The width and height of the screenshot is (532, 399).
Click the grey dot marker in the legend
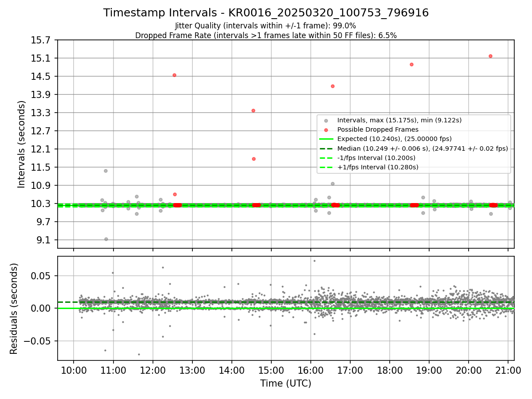(326, 121)
